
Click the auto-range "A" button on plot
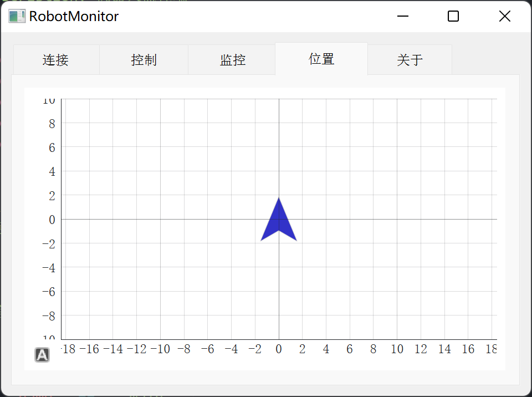42,355
